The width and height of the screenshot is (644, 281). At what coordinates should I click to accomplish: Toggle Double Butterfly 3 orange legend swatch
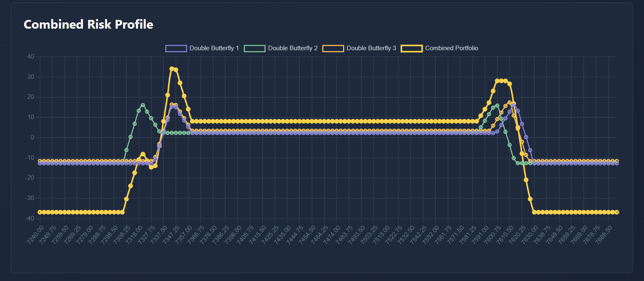(x=333, y=48)
